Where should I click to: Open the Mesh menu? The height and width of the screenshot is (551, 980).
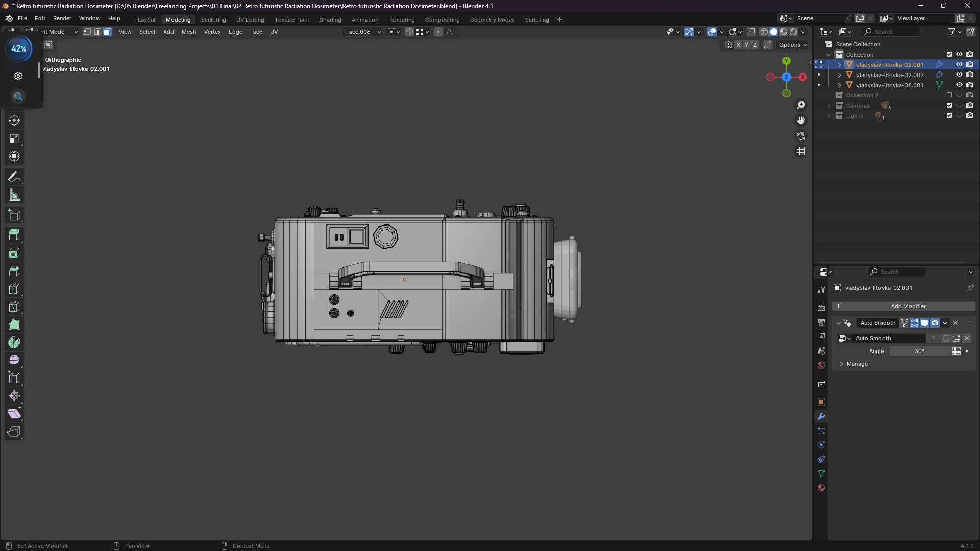(189, 32)
